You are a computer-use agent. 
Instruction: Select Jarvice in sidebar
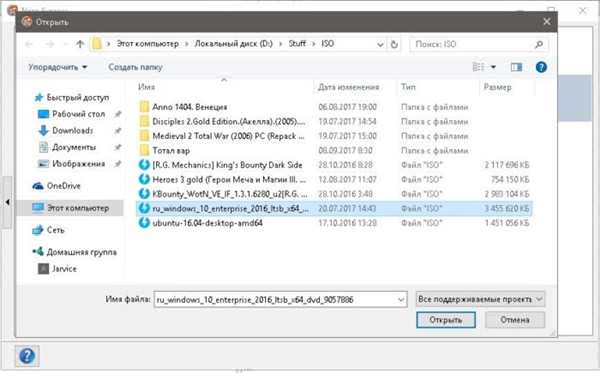click(64, 269)
